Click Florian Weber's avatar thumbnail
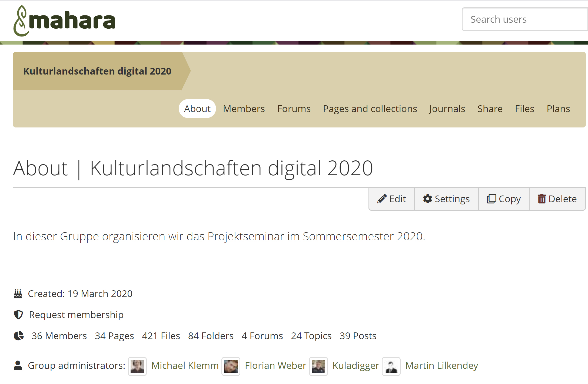The width and height of the screenshot is (588, 384). tap(231, 366)
